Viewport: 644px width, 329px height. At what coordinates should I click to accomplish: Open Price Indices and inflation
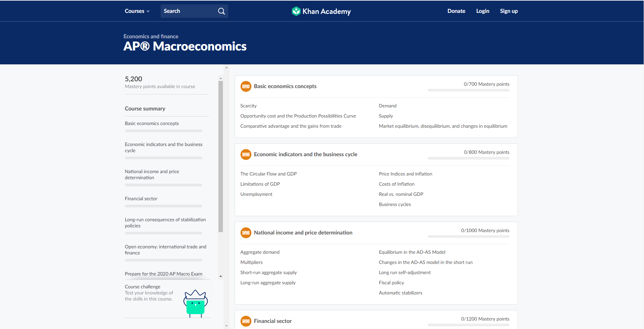click(x=406, y=174)
